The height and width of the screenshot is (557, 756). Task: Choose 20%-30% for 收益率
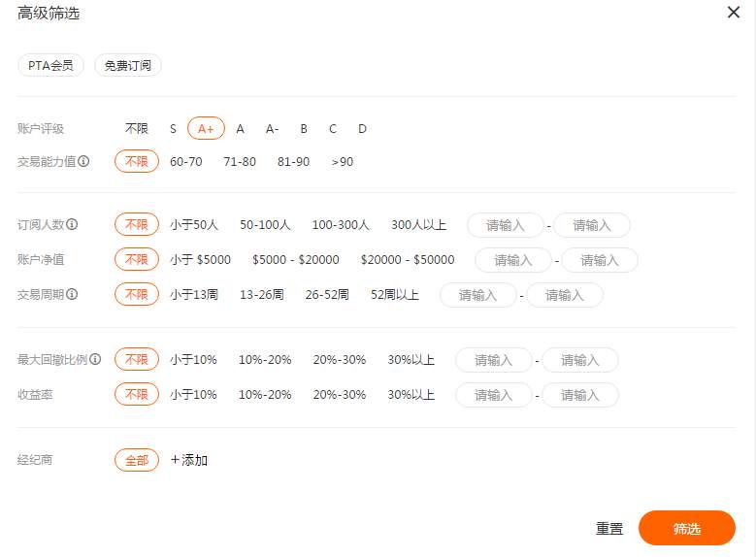click(x=340, y=395)
